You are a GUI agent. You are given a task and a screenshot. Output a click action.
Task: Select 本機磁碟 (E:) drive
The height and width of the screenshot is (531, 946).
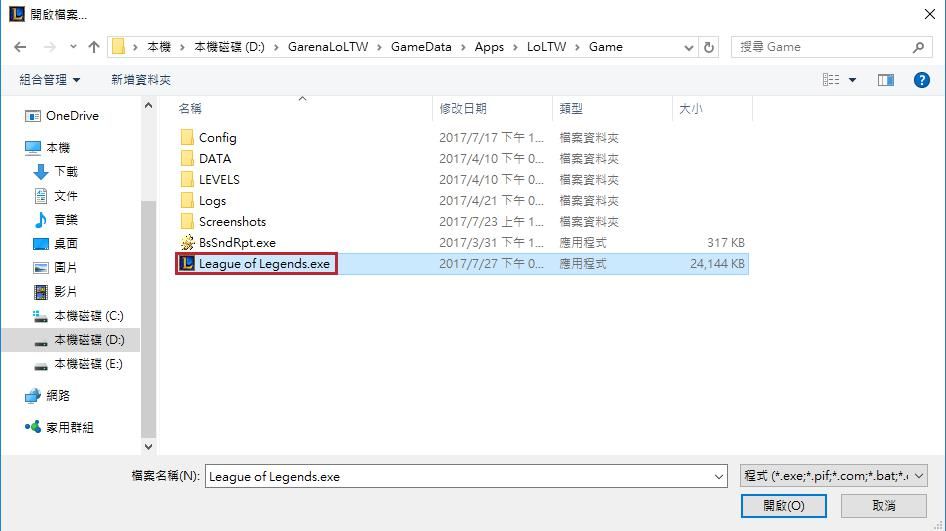(78, 364)
